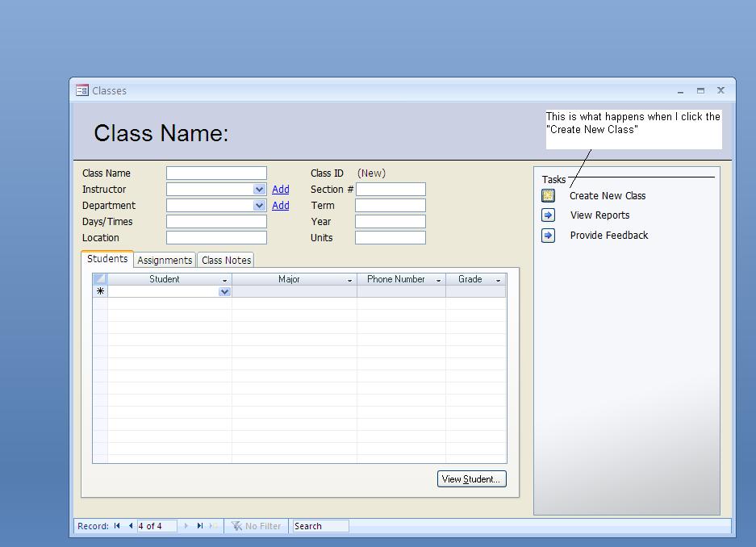Image resolution: width=756 pixels, height=547 pixels.
Task: Open the Instructor dropdown list
Action: point(259,190)
